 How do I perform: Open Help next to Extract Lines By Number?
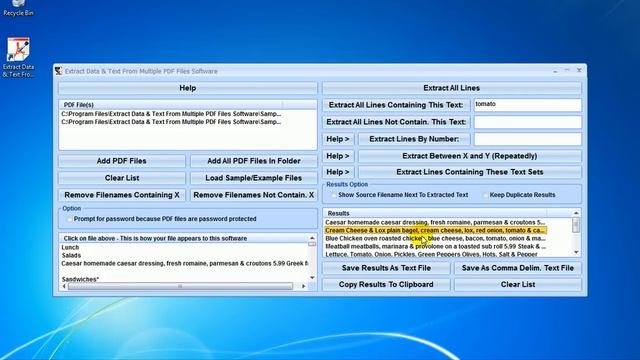point(338,139)
